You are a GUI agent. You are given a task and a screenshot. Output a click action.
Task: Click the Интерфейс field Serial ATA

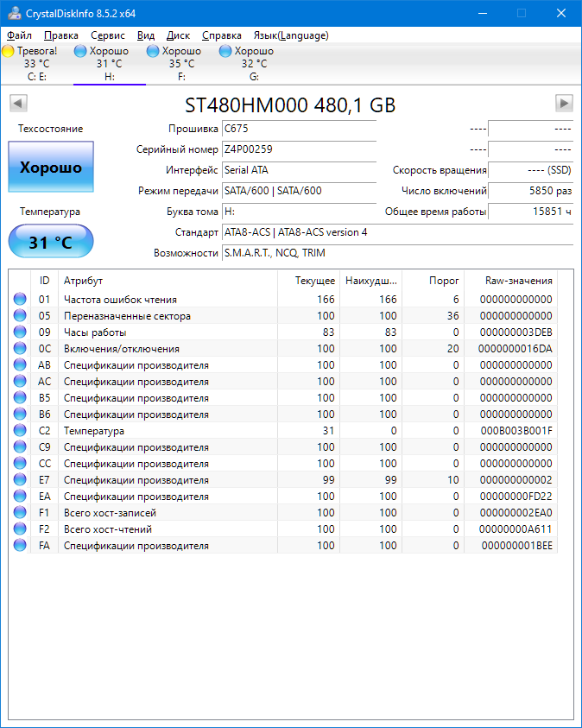pos(299,170)
